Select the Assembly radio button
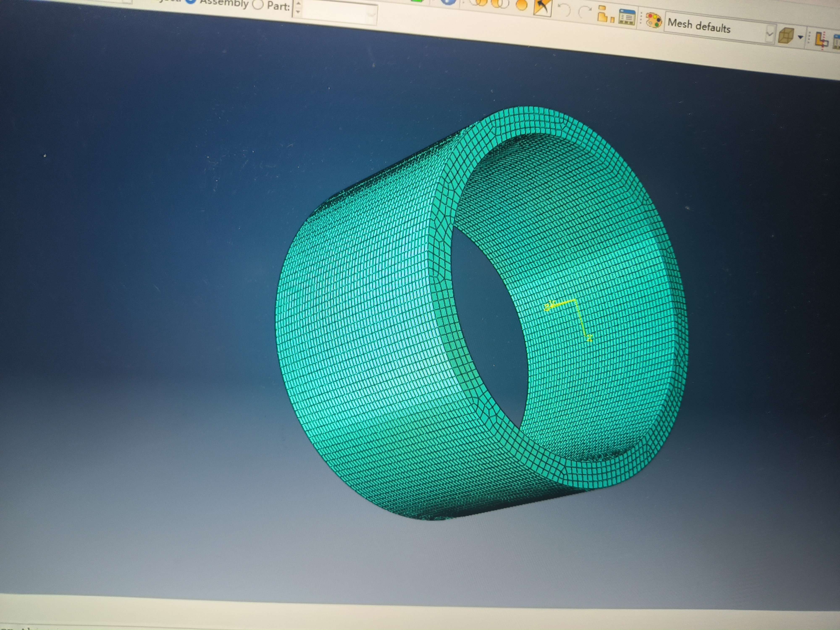Viewport: 840px width, 630px height. 191,1
